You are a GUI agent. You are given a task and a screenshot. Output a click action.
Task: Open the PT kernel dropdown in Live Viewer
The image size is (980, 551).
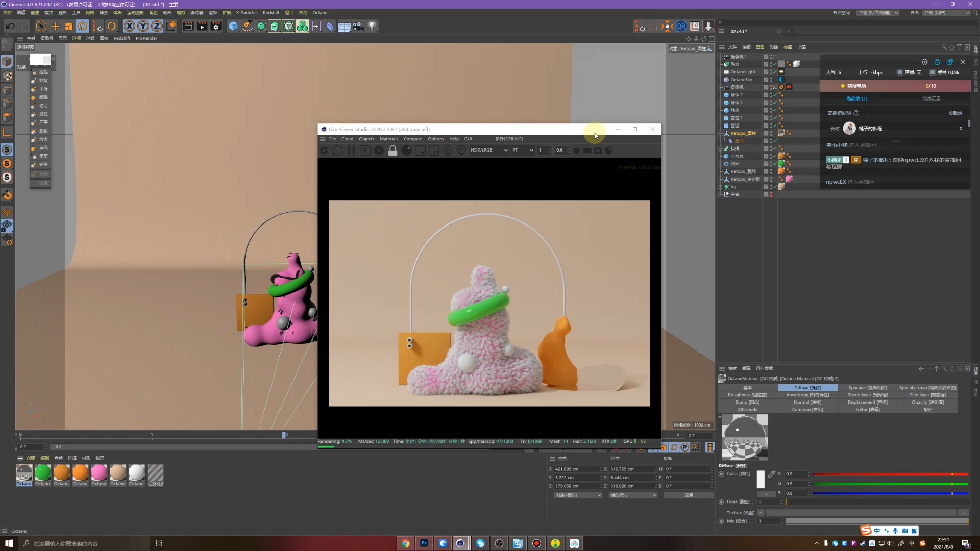coord(522,150)
